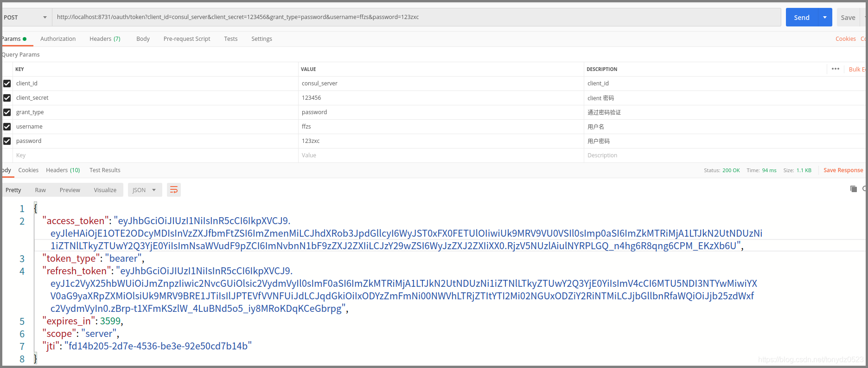Click the "refresh_token" key
The width and height of the screenshot is (868, 368).
77,271
